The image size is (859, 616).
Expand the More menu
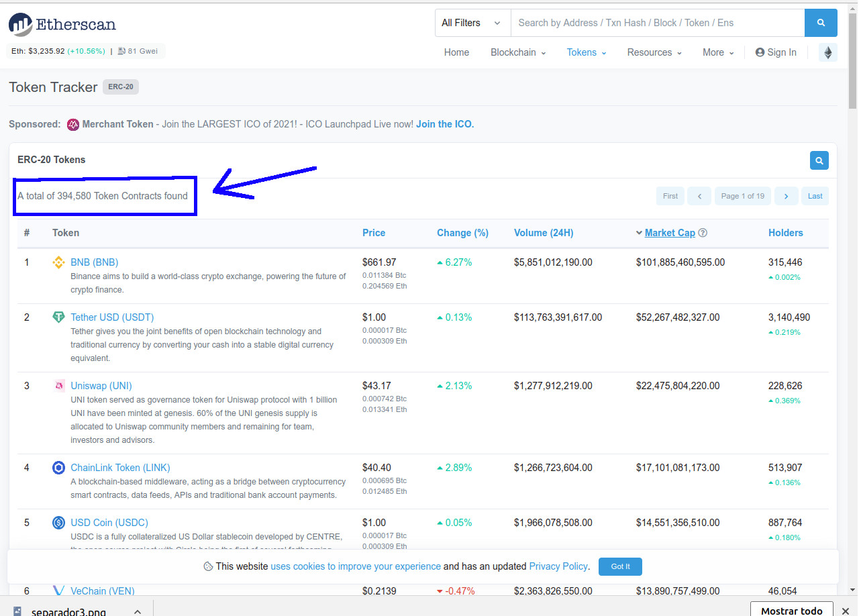[x=718, y=52]
